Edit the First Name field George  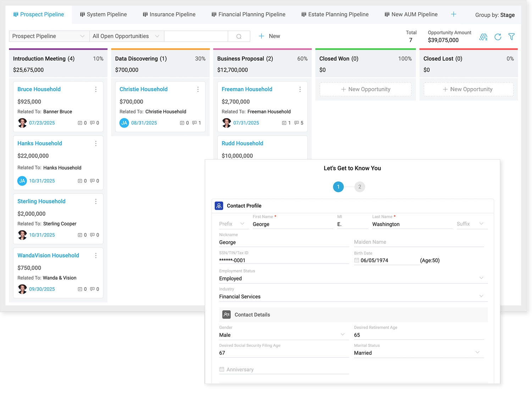[x=293, y=224]
